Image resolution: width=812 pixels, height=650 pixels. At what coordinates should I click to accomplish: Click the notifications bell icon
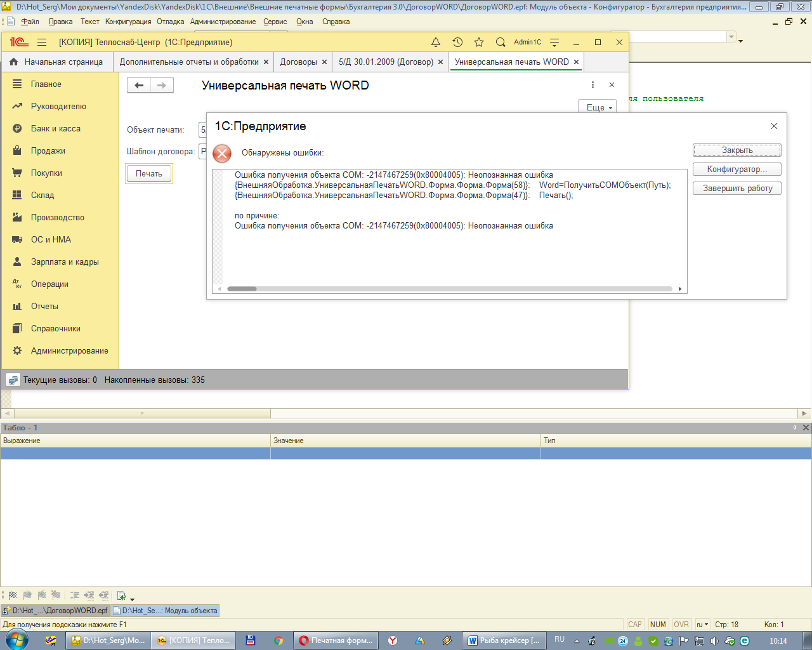436,43
